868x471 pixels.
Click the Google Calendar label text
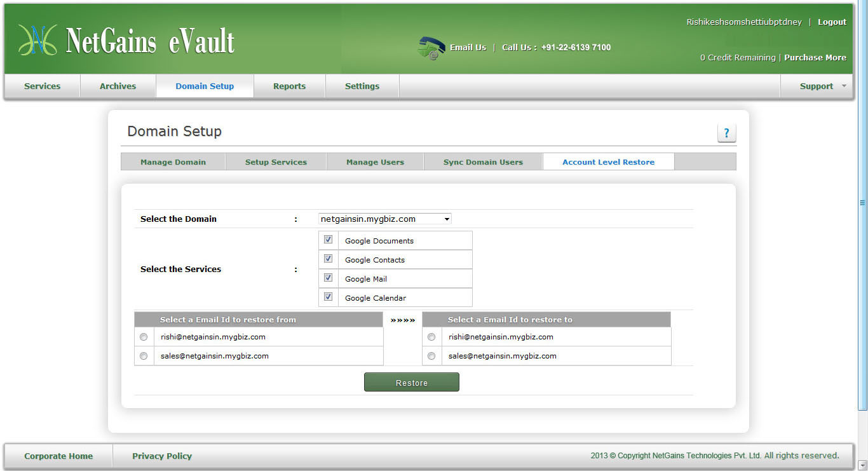pos(376,298)
